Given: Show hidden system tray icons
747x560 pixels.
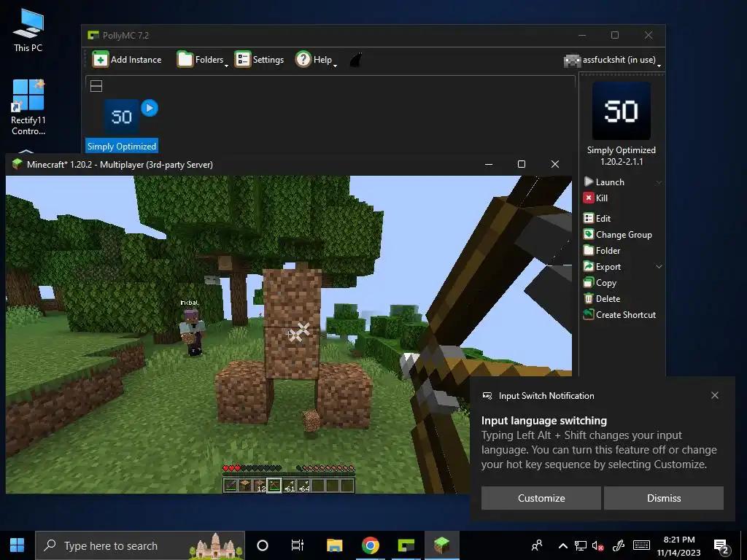Looking at the screenshot, I should [x=562, y=545].
